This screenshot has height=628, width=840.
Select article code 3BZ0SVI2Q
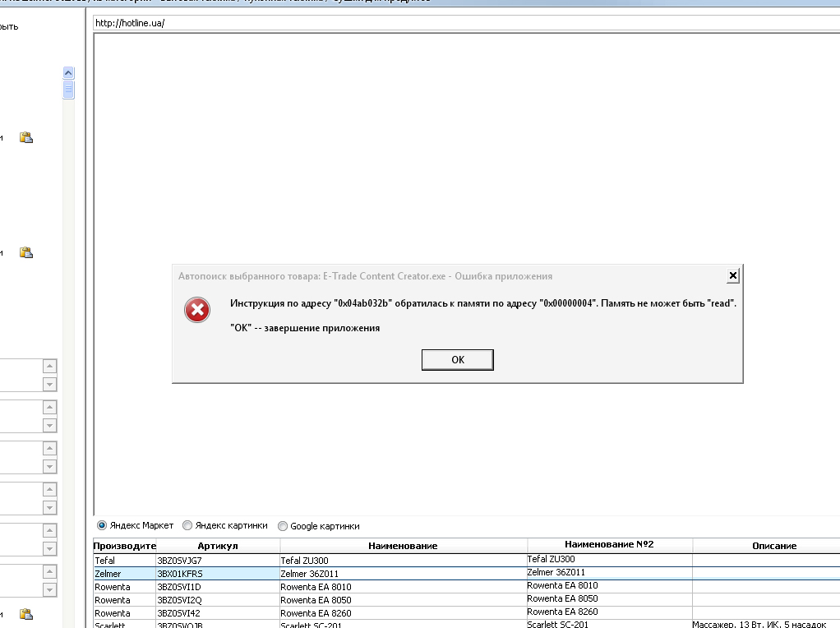218,600
